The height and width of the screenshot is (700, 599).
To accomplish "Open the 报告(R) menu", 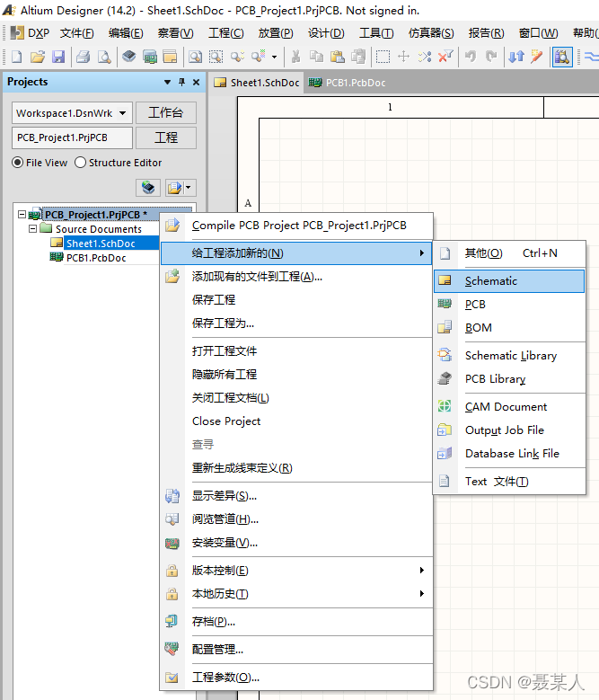I will coord(486,33).
